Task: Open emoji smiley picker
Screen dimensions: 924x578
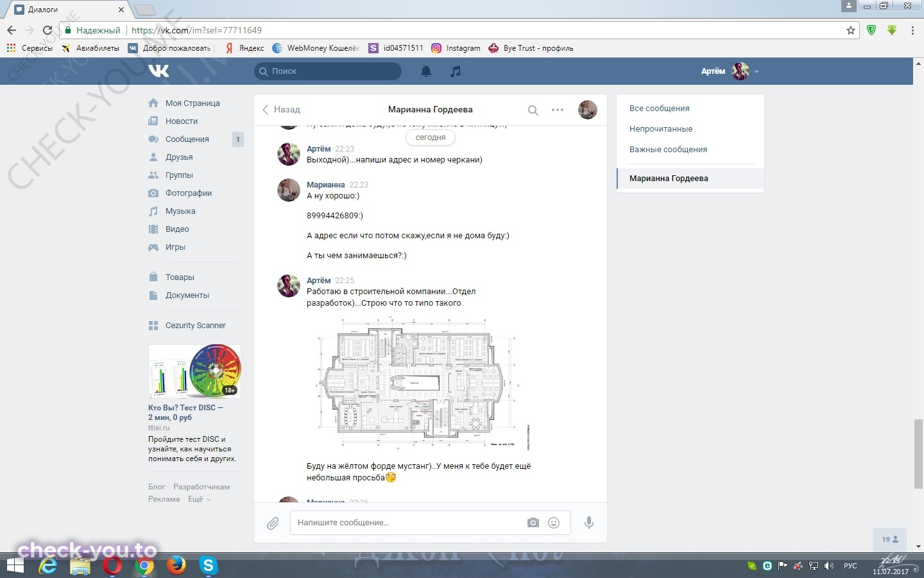Action: pos(554,523)
